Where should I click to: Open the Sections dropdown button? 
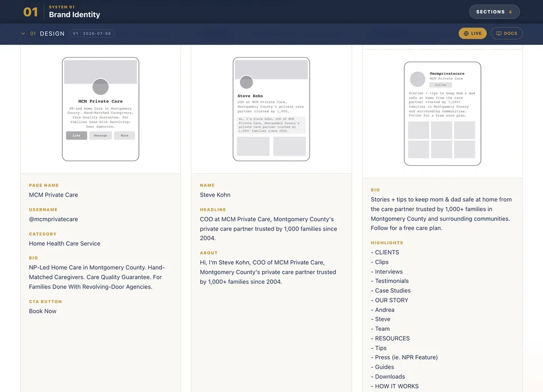[x=494, y=12]
